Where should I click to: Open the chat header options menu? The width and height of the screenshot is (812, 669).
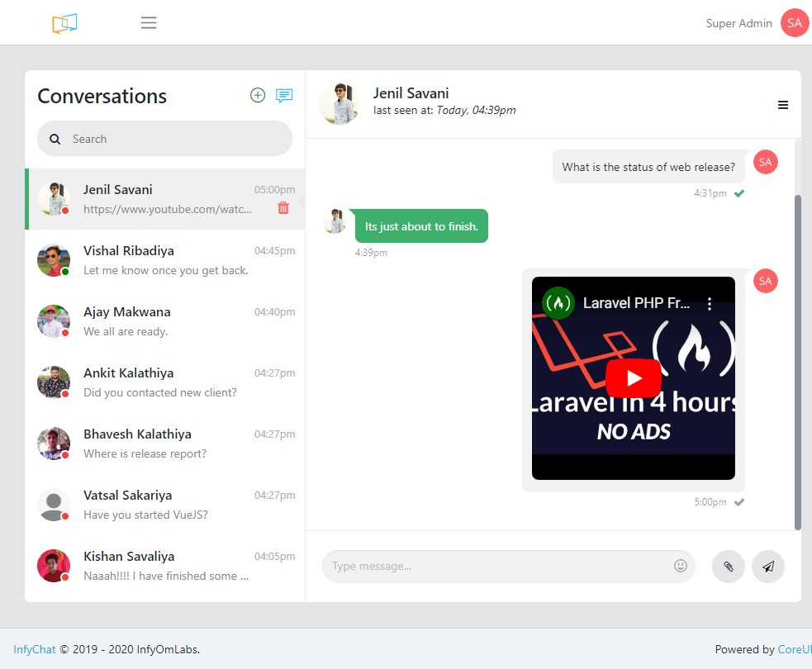click(782, 105)
